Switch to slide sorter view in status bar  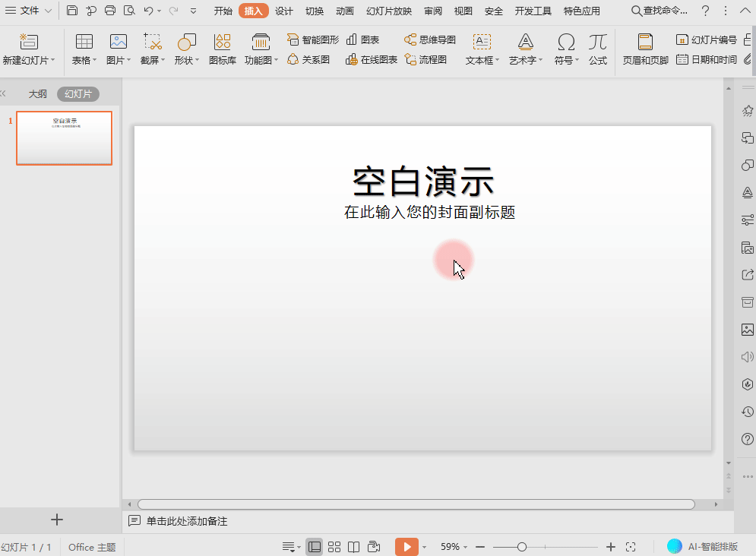334,547
